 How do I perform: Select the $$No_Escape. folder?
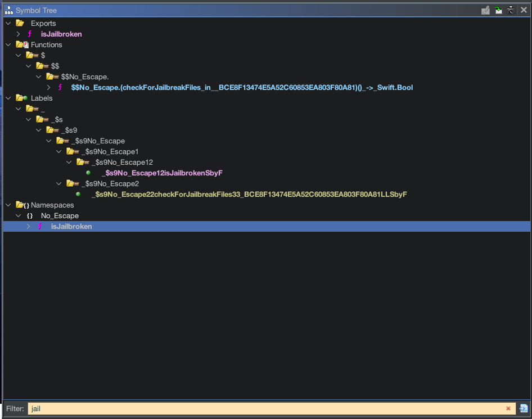click(84, 77)
